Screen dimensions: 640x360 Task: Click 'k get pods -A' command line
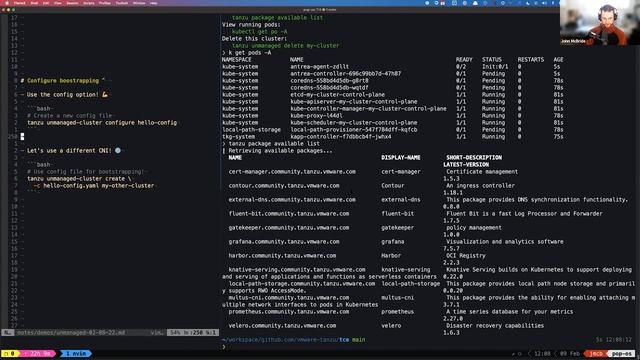point(249,53)
